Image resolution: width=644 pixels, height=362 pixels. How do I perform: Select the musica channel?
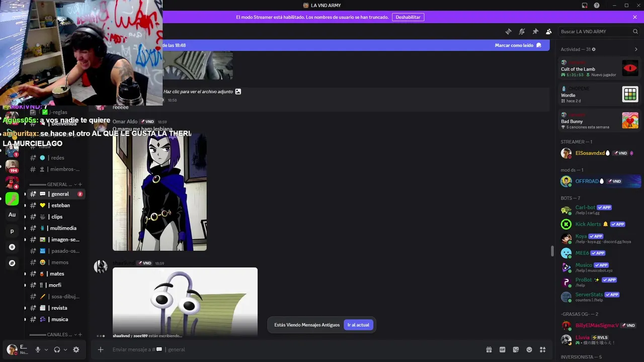coord(56,319)
